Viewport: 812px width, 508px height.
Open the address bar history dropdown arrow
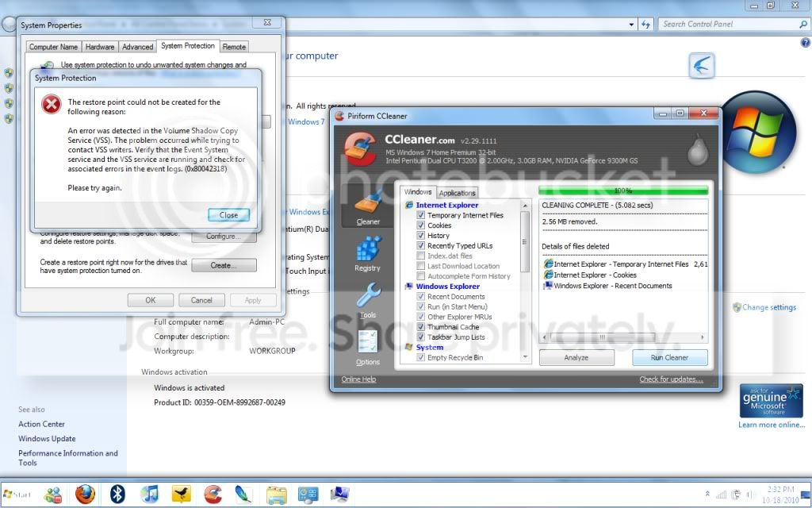[630, 25]
